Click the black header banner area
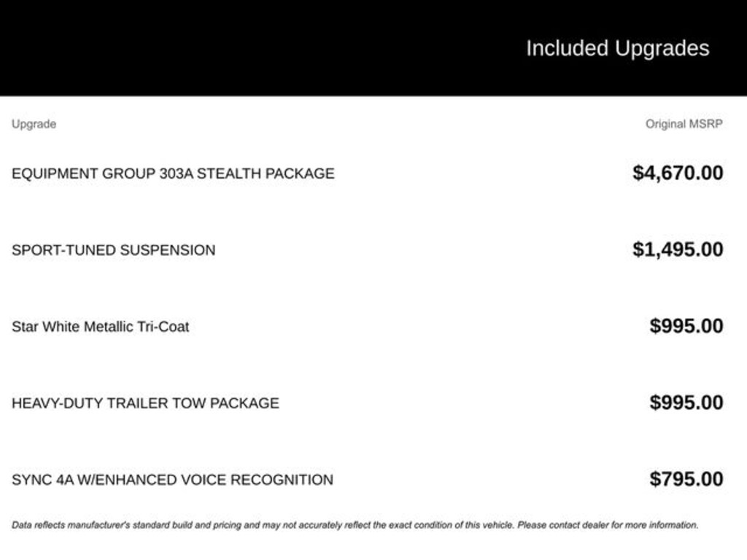The image size is (747, 560). 373,47
